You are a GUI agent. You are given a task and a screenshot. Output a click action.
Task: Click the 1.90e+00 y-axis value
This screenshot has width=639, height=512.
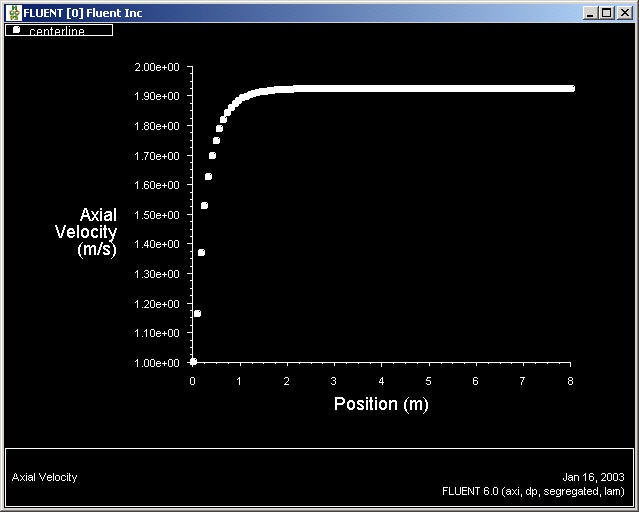[156, 96]
